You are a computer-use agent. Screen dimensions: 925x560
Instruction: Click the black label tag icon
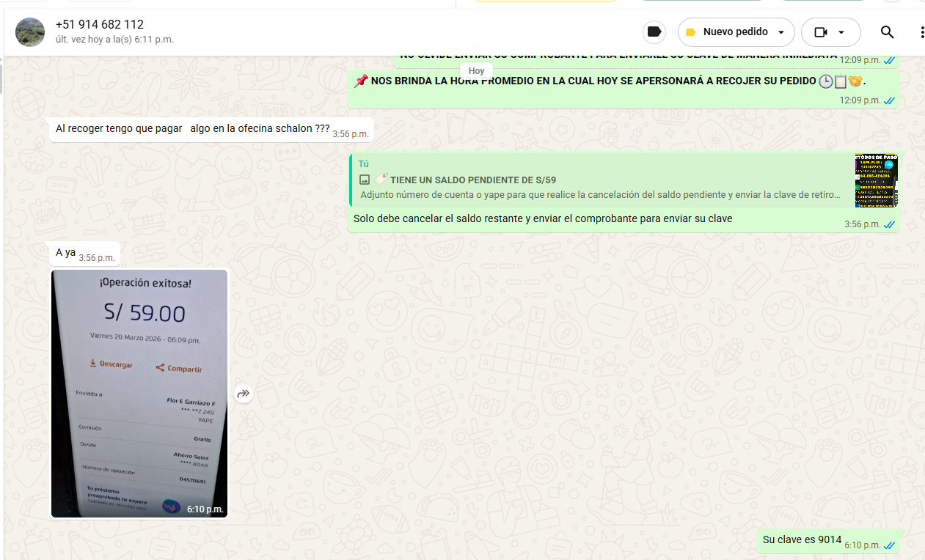pyautogui.click(x=654, y=32)
